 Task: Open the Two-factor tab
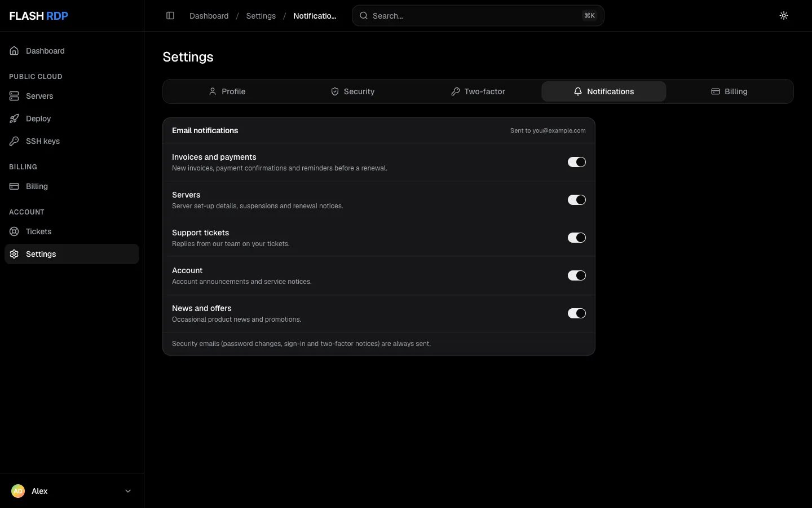pos(478,91)
